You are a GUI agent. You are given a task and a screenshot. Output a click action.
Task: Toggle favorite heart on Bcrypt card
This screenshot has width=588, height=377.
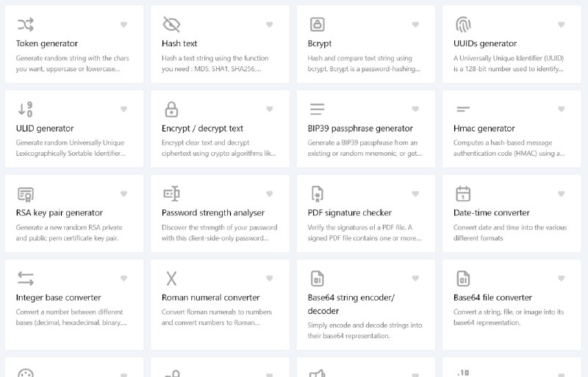point(415,24)
